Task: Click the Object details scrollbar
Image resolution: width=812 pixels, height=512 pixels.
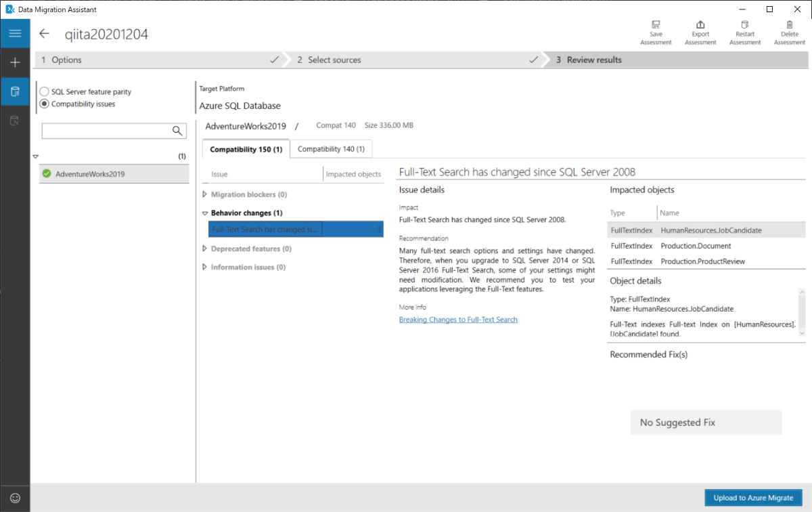Action: 802,313
